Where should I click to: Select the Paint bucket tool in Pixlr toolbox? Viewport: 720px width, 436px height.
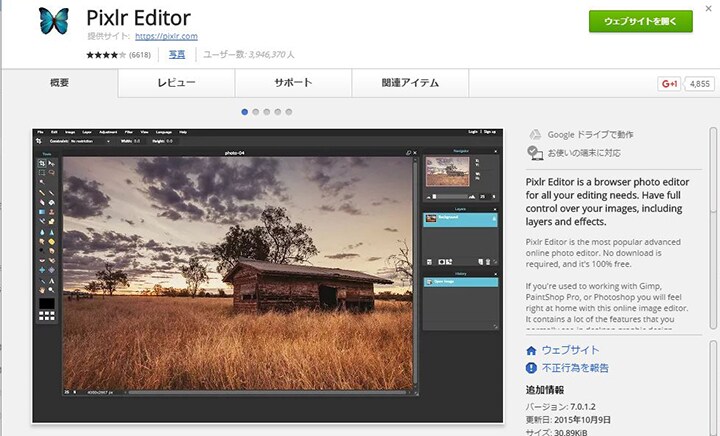(x=51, y=202)
